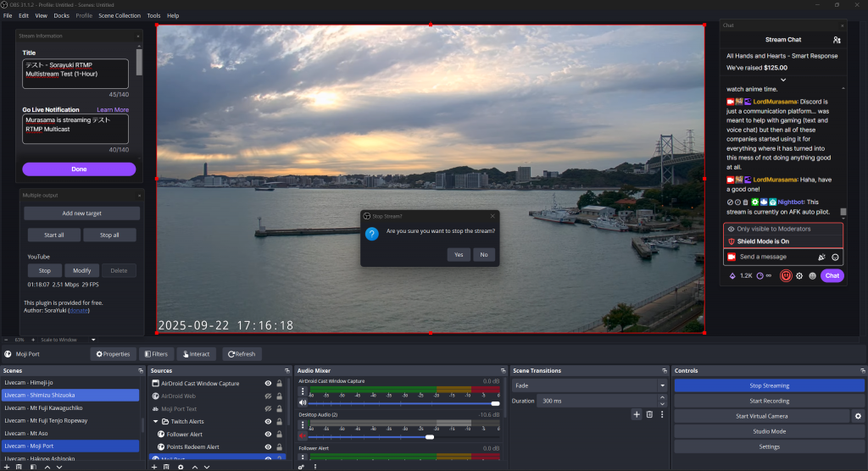Open chat community users icon
Viewport: 868px width, 471px height.
coord(837,40)
